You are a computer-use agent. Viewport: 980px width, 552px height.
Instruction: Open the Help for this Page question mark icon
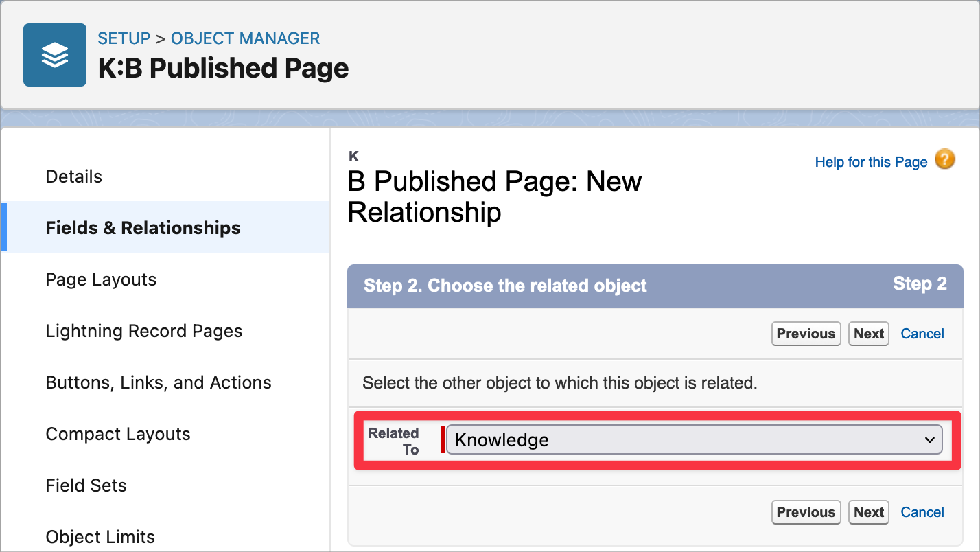tap(944, 159)
